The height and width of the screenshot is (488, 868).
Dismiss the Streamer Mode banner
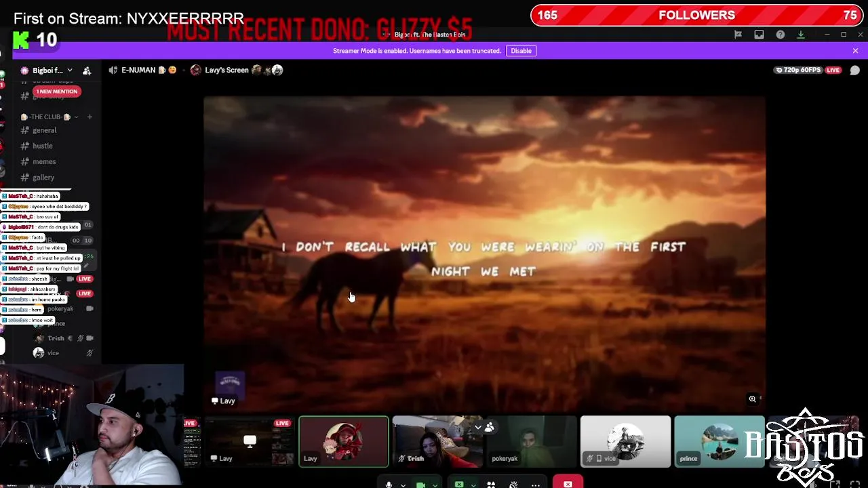(855, 51)
